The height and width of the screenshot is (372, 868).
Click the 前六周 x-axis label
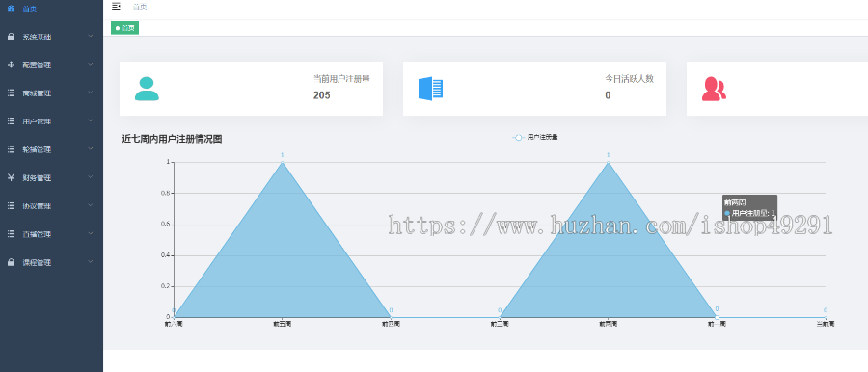(174, 324)
